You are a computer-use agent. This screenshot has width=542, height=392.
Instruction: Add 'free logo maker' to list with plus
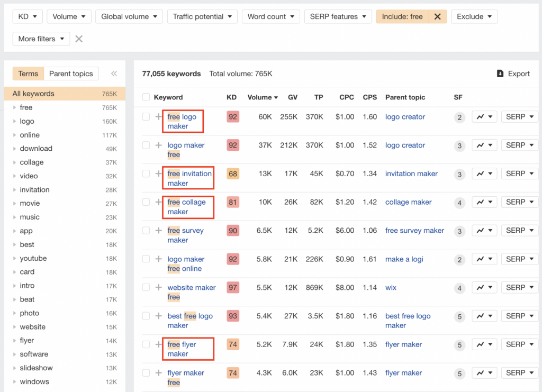(x=158, y=117)
